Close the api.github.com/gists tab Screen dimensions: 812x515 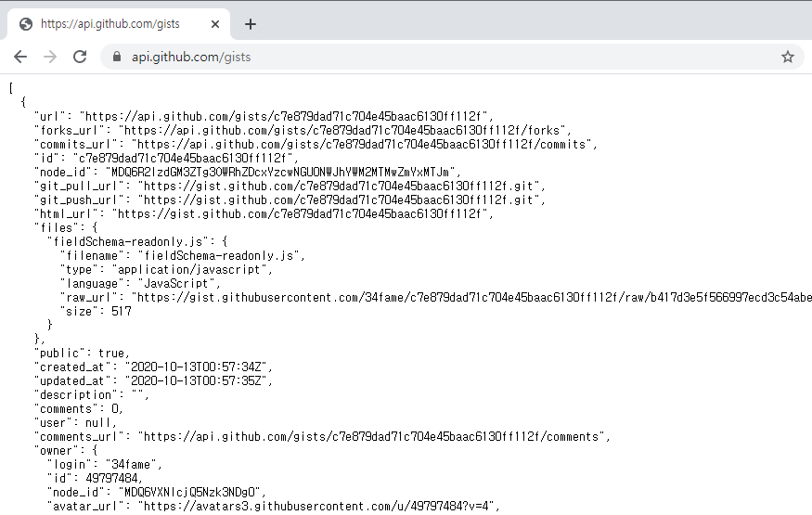coord(215,24)
